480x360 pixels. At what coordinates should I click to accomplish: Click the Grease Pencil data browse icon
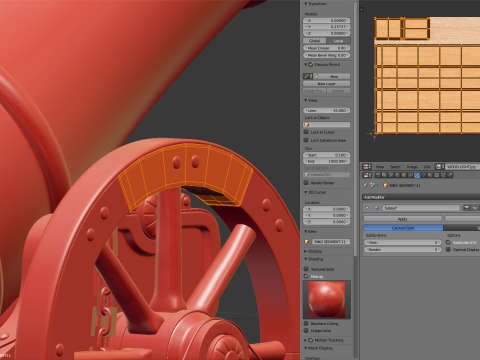click(307, 76)
